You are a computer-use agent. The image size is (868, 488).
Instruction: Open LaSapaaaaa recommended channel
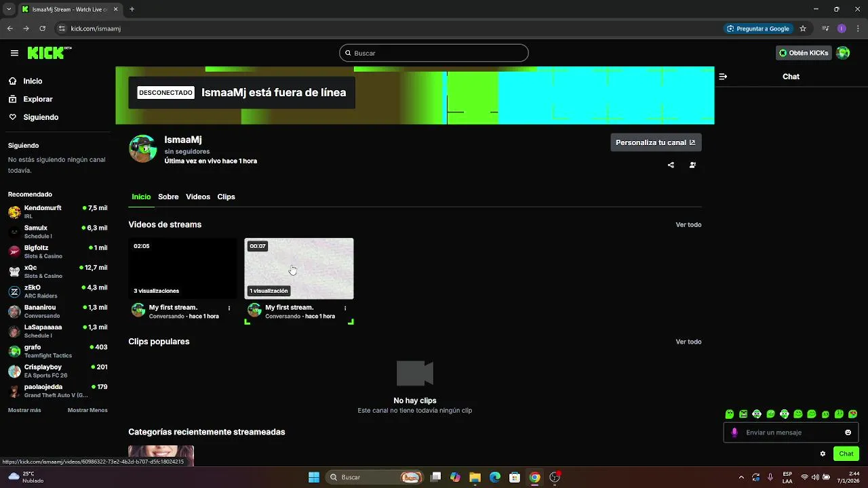(58, 331)
